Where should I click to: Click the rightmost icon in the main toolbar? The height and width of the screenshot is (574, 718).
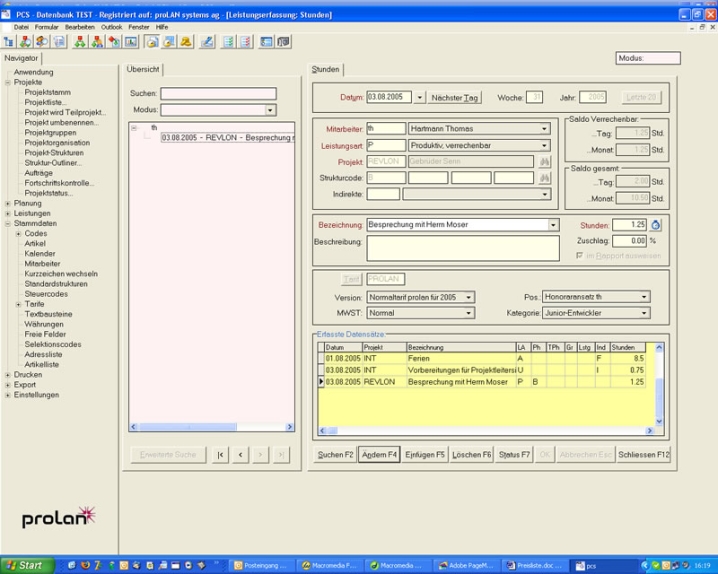(283, 42)
